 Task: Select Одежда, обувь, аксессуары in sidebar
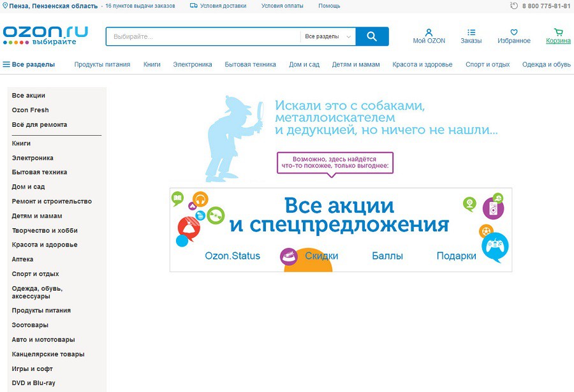pyautogui.click(x=38, y=293)
